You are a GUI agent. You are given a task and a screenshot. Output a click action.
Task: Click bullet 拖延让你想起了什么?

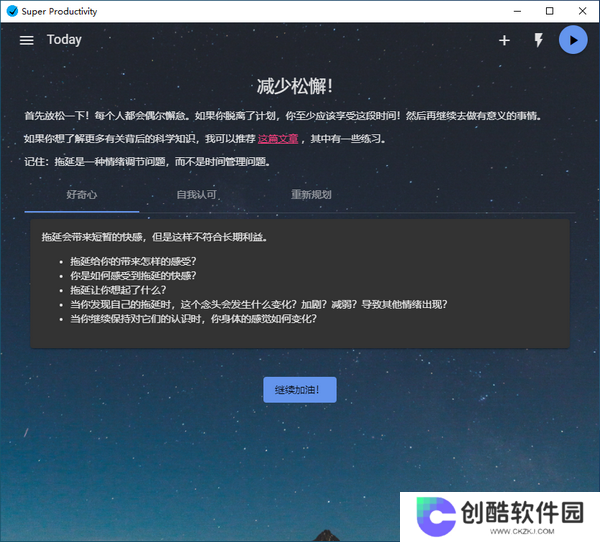118,290
